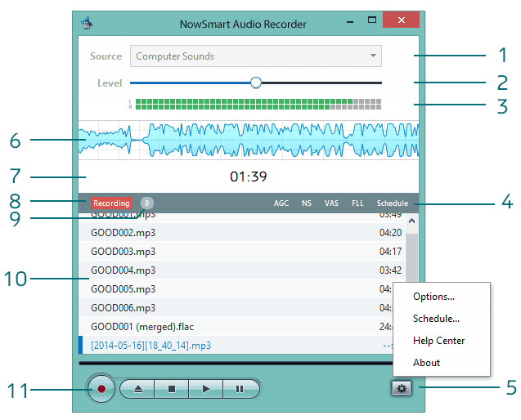Click the 01:39 elapsed time display
The image size is (521, 420).
[249, 176]
